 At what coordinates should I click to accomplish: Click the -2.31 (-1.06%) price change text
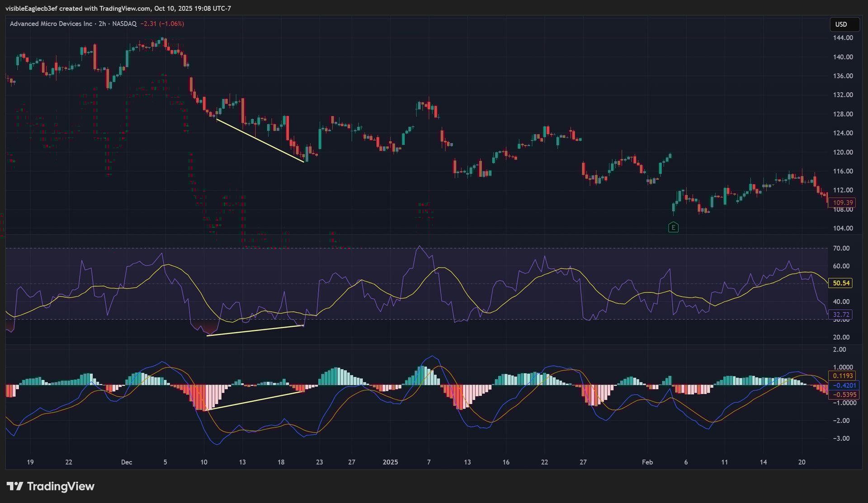[162, 24]
